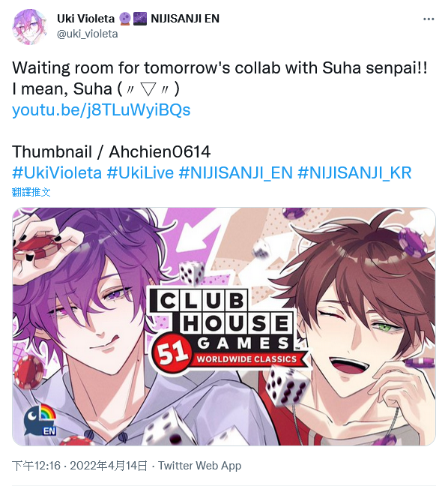
Task: Open the collab thumbnail image
Action: tap(224, 327)
